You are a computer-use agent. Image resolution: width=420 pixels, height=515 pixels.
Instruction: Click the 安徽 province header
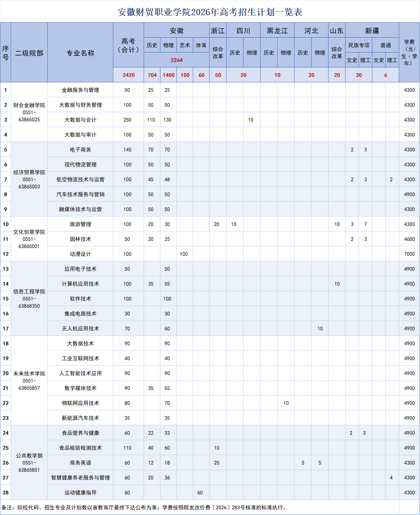pos(176,30)
